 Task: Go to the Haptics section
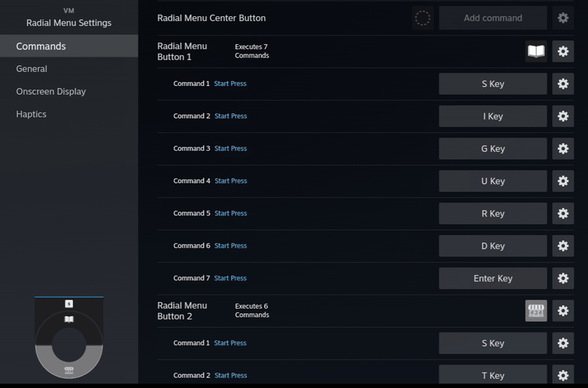pos(31,115)
